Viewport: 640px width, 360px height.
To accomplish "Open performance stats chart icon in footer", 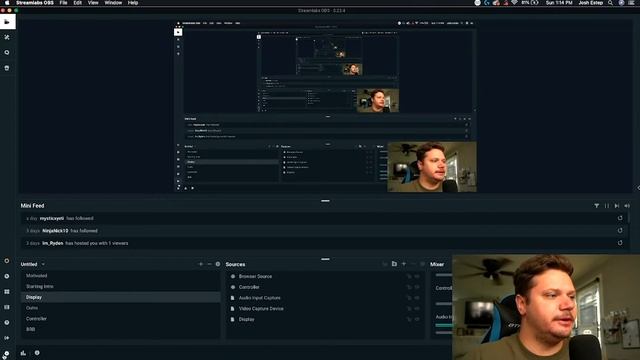I will (x=23, y=353).
